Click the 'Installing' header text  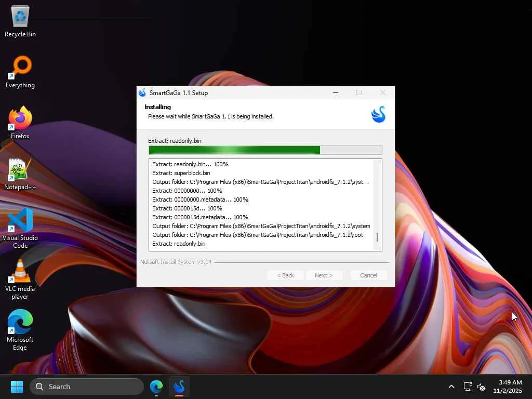pos(158,107)
